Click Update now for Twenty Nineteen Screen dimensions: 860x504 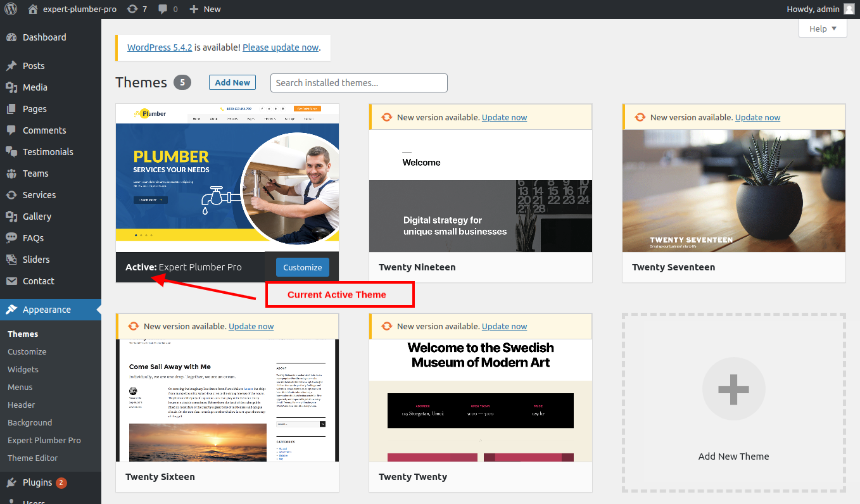click(x=505, y=117)
